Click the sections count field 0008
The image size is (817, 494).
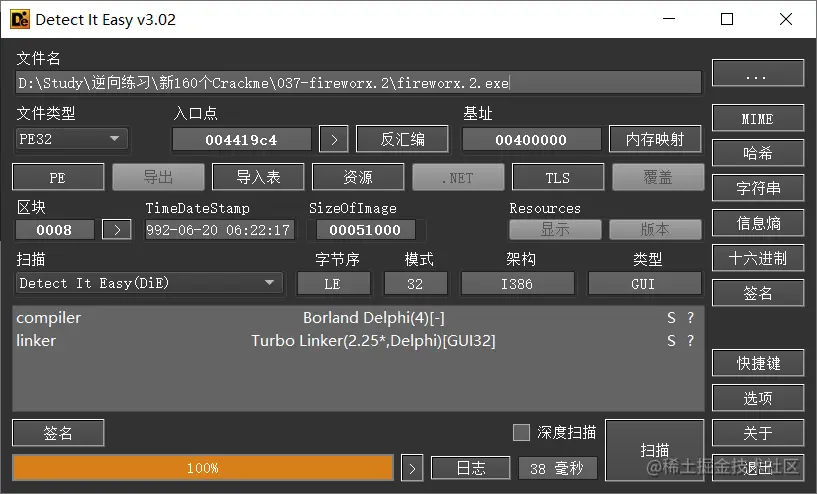pyautogui.click(x=55, y=230)
